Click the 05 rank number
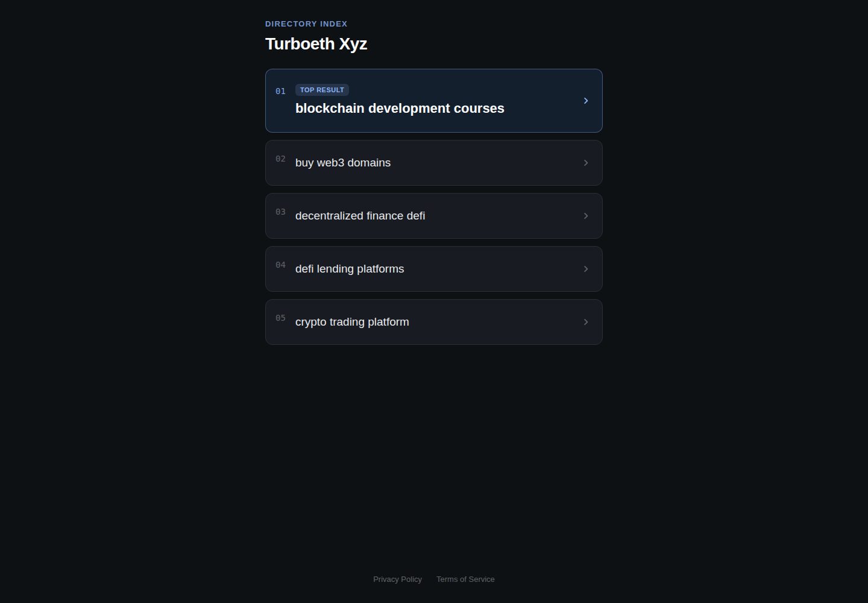The image size is (868, 603). (280, 318)
